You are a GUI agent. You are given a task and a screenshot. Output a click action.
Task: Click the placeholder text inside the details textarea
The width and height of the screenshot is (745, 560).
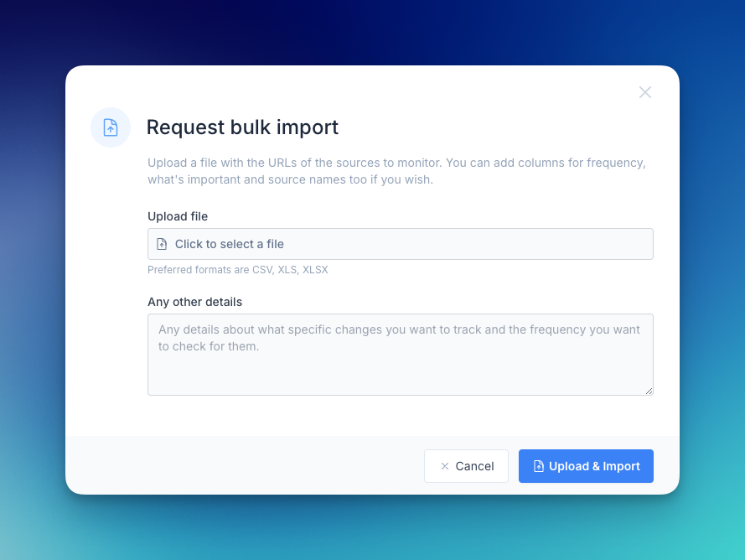pyautogui.click(x=399, y=337)
